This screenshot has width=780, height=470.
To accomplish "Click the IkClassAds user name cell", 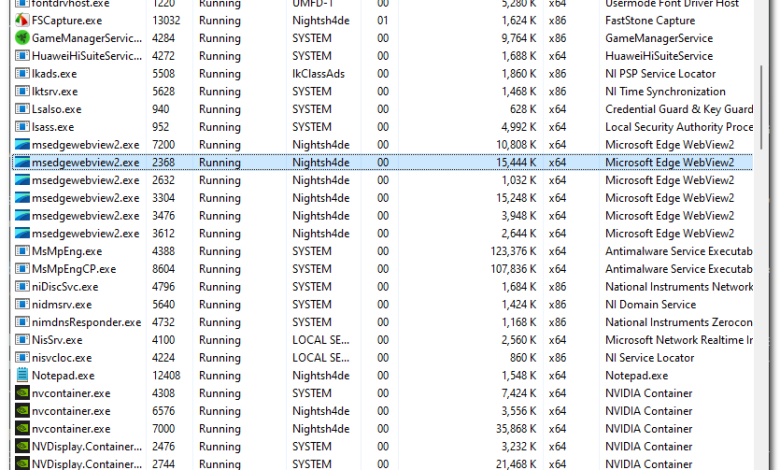I will click(x=318, y=74).
